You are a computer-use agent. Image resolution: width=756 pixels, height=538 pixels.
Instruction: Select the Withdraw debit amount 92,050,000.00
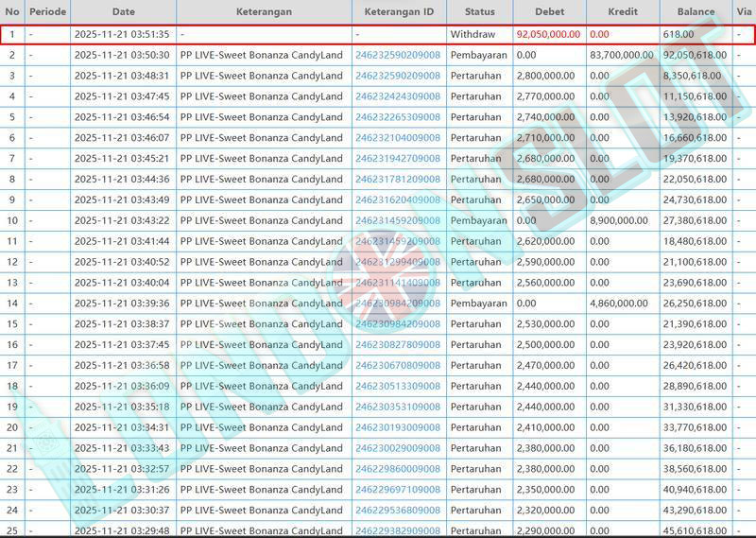coord(548,34)
